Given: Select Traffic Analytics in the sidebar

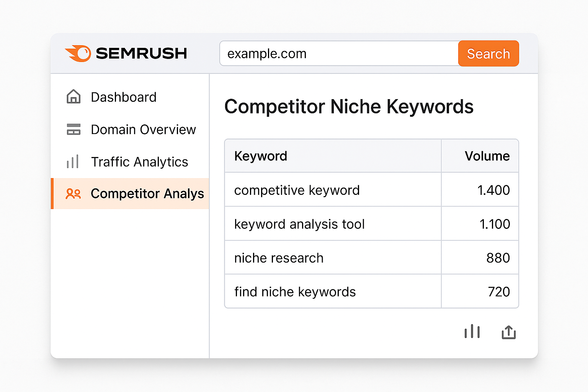Looking at the screenshot, I should (x=139, y=162).
